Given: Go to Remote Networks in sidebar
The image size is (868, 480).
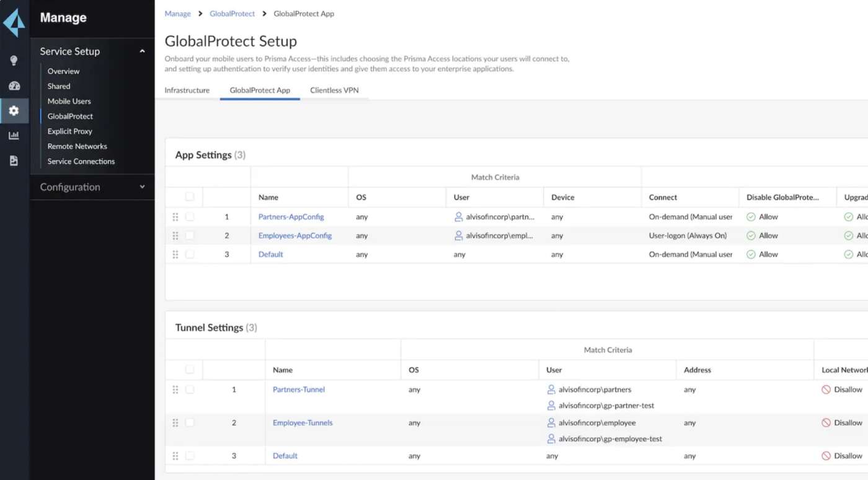Looking at the screenshot, I should tap(77, 146).
